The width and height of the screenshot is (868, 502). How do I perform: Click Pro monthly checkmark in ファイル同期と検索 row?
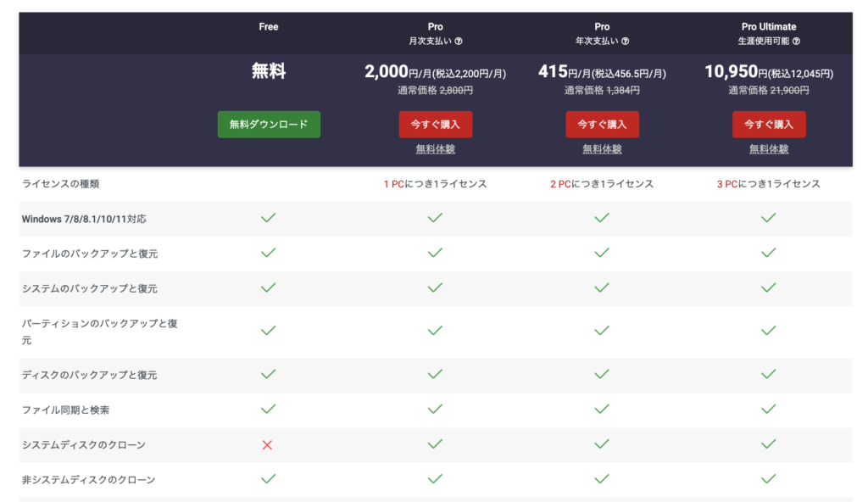coord(435,409)
